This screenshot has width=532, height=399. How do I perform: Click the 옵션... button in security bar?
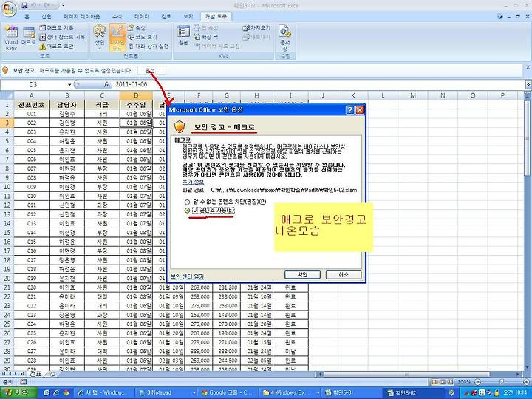click(151, 71)
